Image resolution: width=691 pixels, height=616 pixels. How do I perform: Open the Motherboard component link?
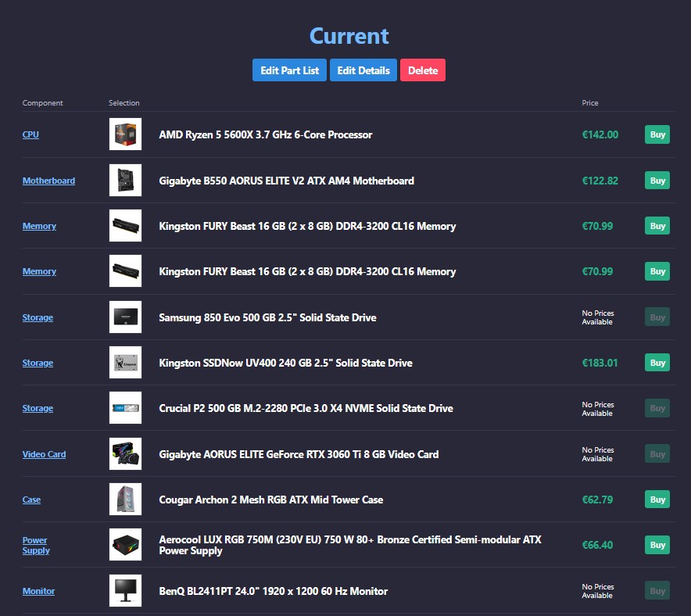click(x=48, y=181)
